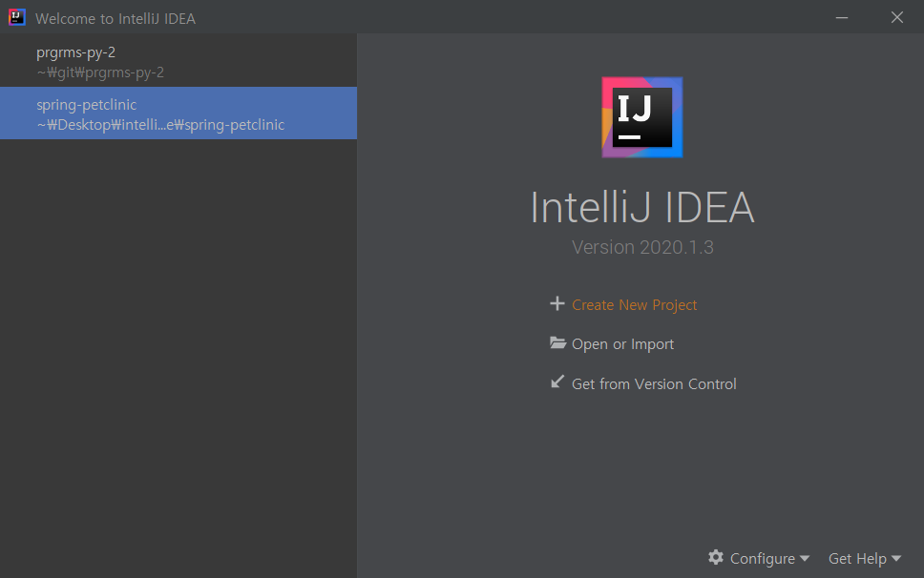Click the Create New Project link
The height and width of the screenshot is (578, 924).
point(634,305)
